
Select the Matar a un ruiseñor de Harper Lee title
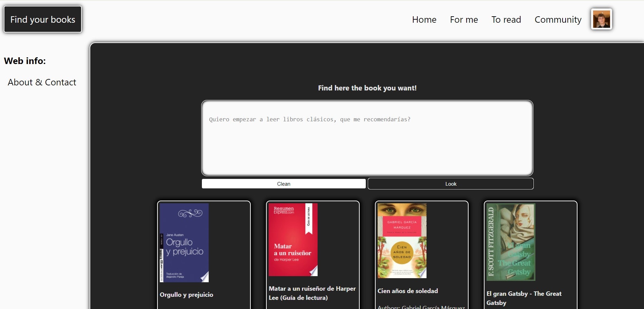312,293
